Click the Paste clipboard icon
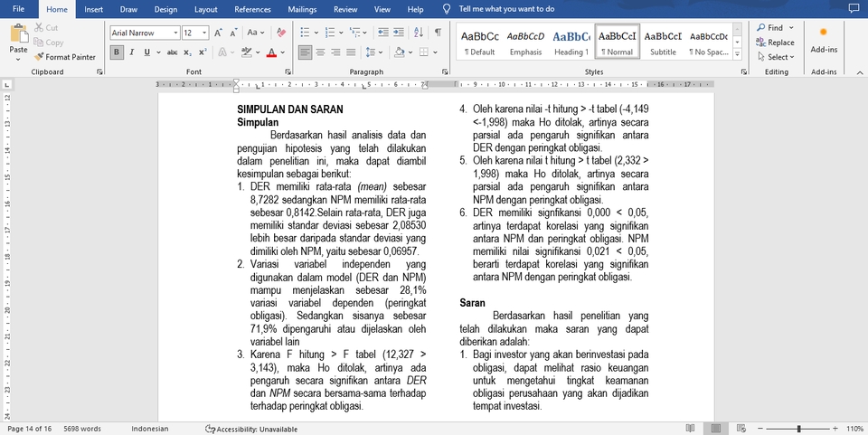This screenshot has height=435, width=868. (x=18, y=33)
